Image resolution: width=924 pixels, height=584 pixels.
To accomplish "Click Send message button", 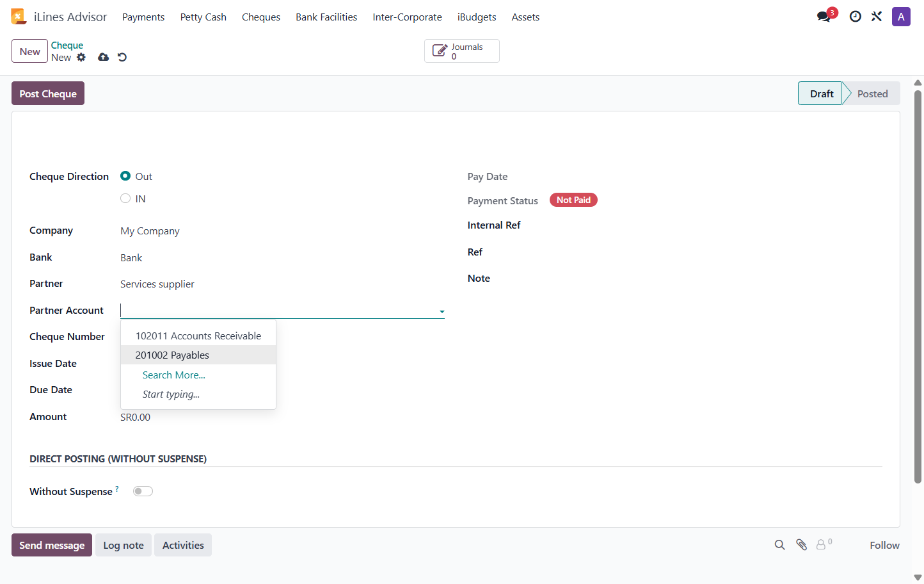I will [x=52, y=545].
